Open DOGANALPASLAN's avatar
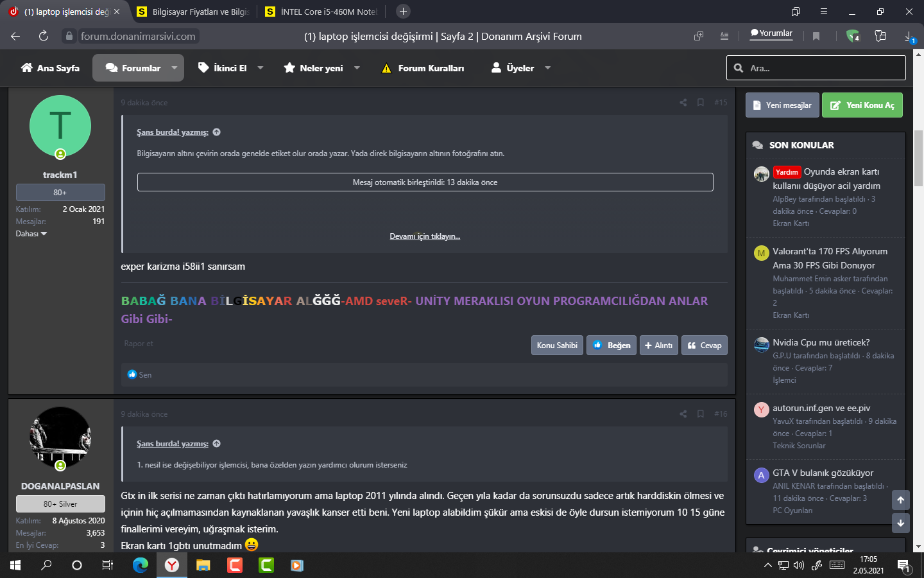Viewport: 924px width, 578px height. point(60,437)
